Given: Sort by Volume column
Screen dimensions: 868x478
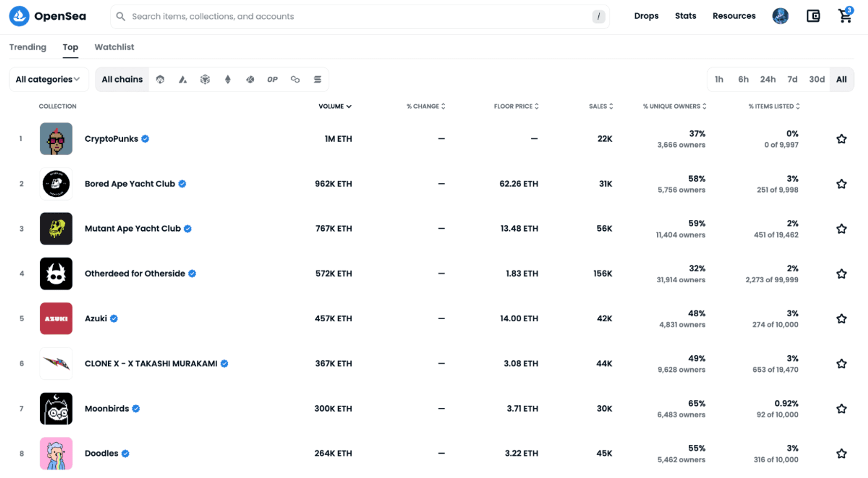Looking at the screenshot, I should click(335, 106).
